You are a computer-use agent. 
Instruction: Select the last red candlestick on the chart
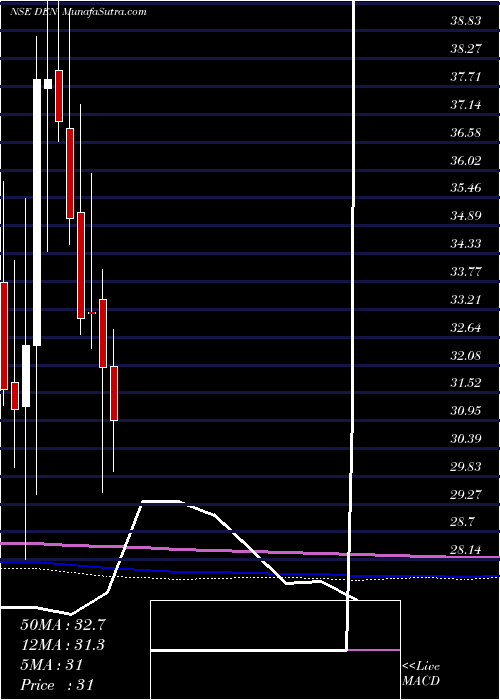point(114,393)
